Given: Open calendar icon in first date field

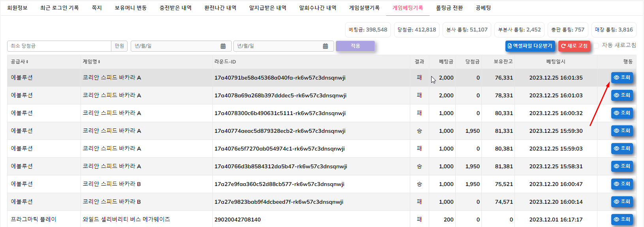Looking at the screenshot, I should coord(223,46).
